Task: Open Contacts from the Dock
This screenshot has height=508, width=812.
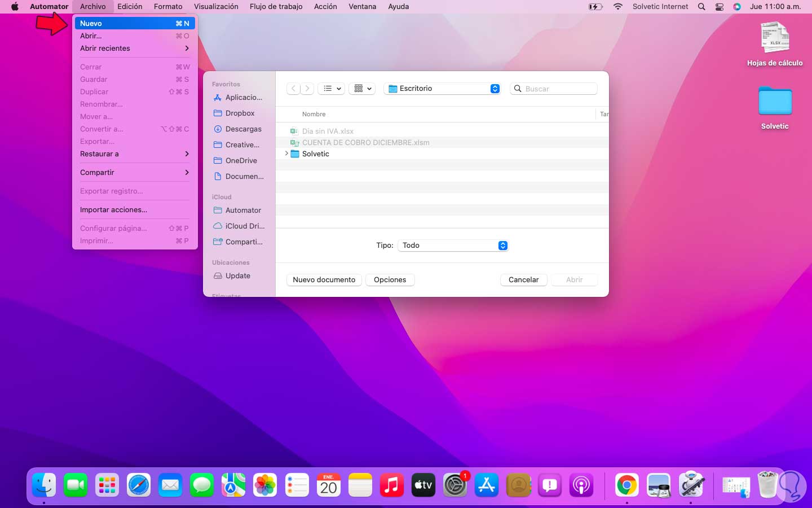Action: click(x=518, y=485)
